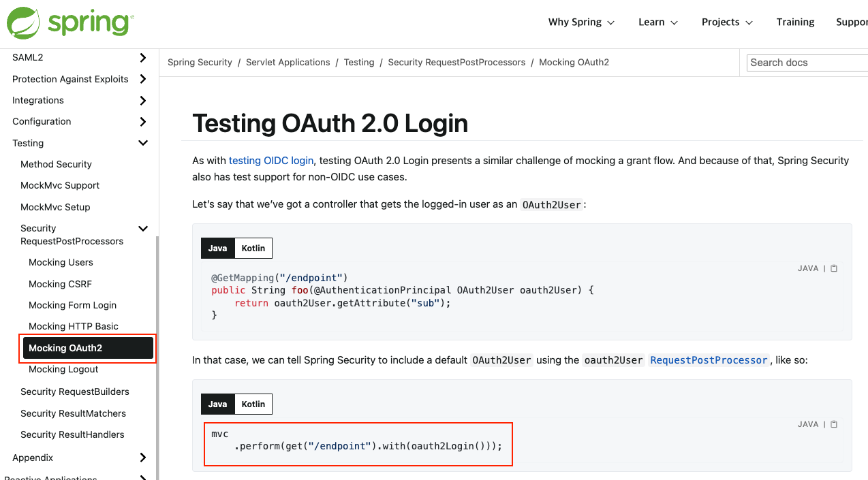Expand the SAML2 sidebar section
868x480 pixels.
pyautogui.click(x=143, y=58)
